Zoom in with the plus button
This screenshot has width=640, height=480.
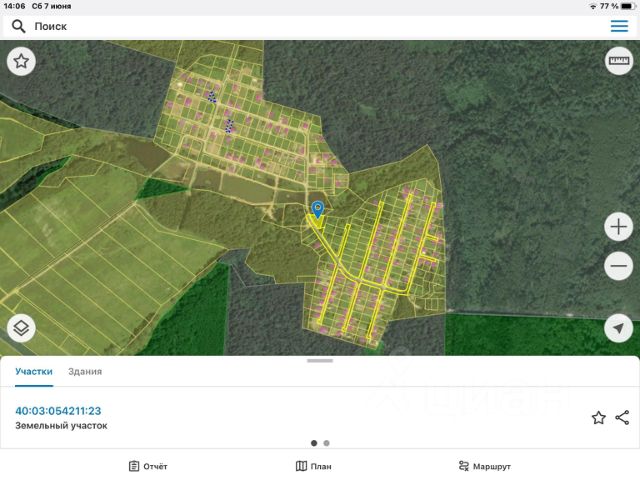coord(619,227)
